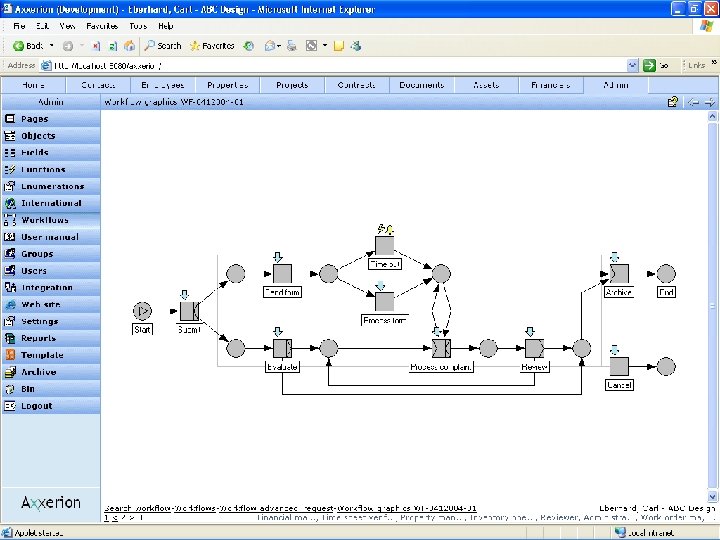
Task: Select the Time out node
Action: click(x=384, y=245)
